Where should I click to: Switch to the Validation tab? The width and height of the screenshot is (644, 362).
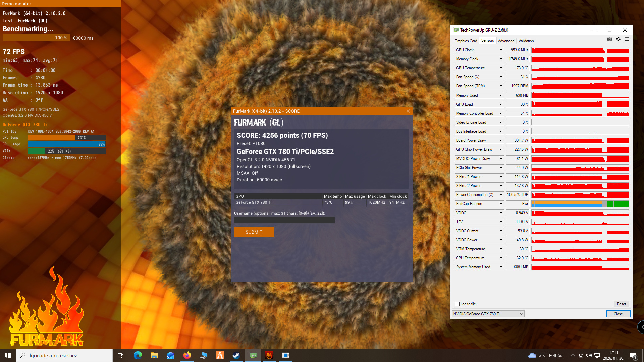click(x=526, y=41)
